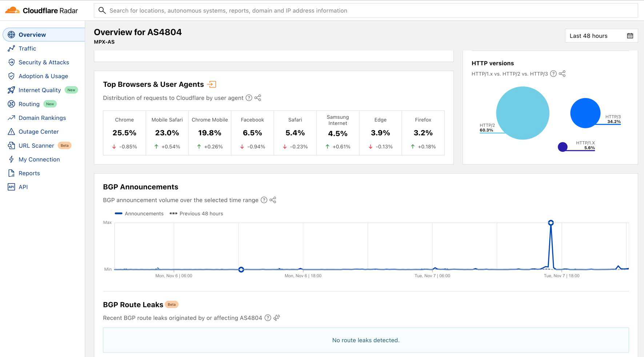Click the minimum marker on BGP chart

[241, 269]
